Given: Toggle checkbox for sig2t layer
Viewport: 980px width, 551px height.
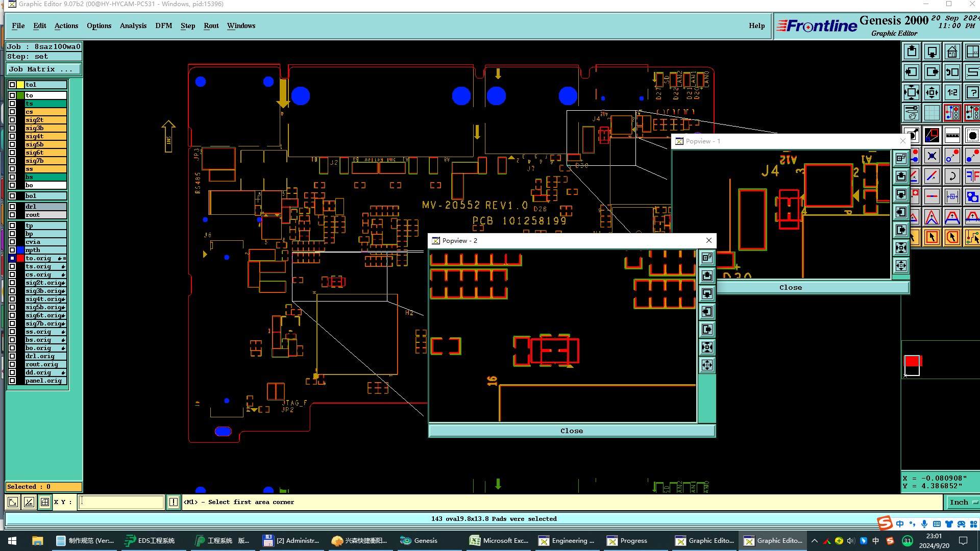Looking at the screenshot, I should coord(12,120).
